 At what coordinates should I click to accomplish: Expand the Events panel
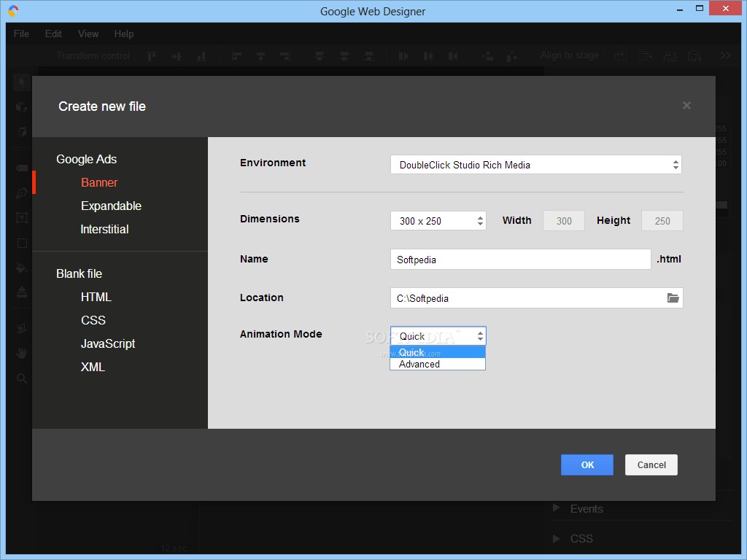[587, 508]
